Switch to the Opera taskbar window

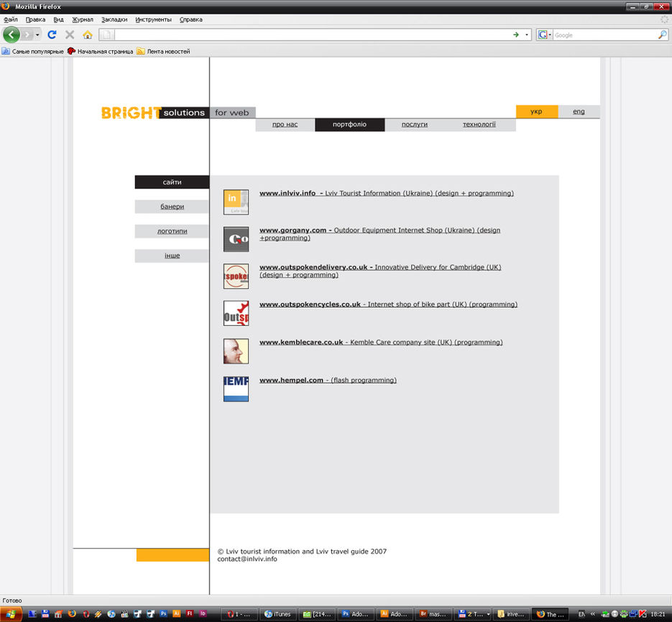coord(239,614)
